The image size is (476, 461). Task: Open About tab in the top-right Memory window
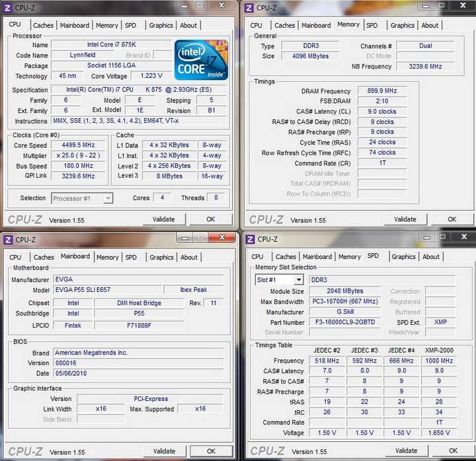pyautogui.click(x=430, y=26)
